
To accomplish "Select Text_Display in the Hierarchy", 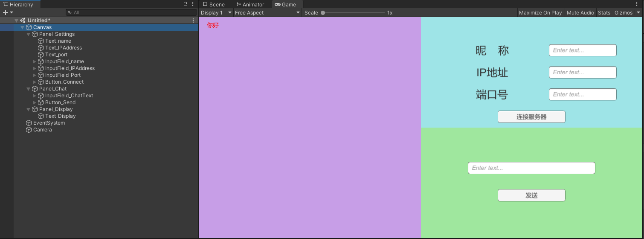I will click(61, 116).
